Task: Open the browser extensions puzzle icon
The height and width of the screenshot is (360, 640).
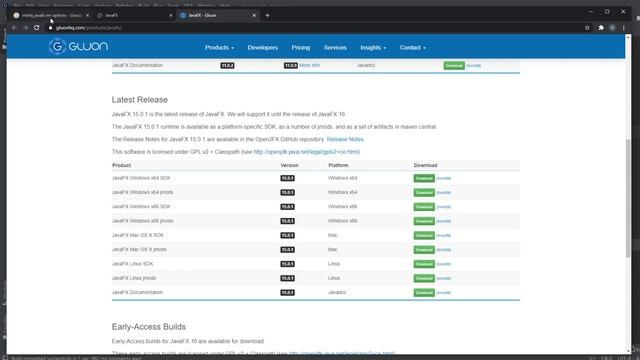Action: (601, 28)
